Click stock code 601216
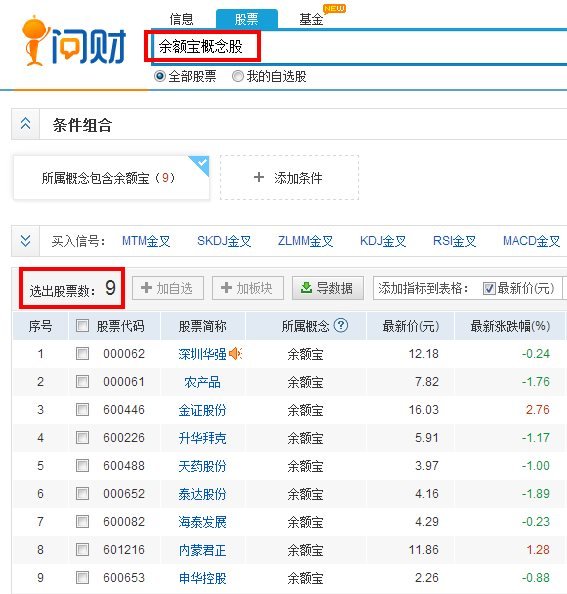The image size is (567, 594). (x=124, y=550)
